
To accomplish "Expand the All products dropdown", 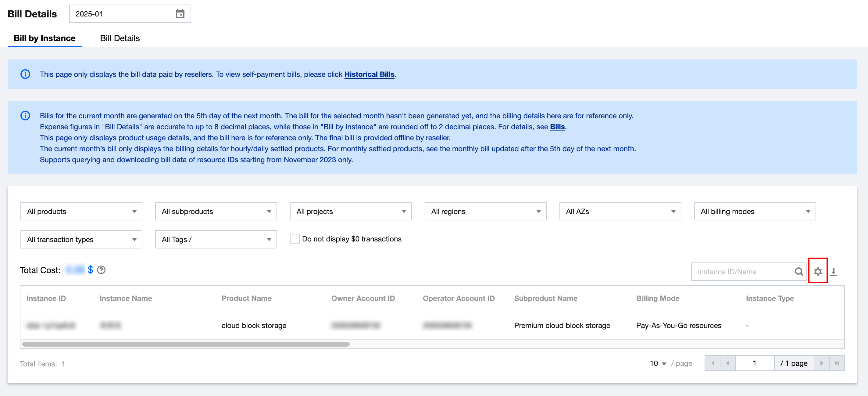I will [81, 211].
